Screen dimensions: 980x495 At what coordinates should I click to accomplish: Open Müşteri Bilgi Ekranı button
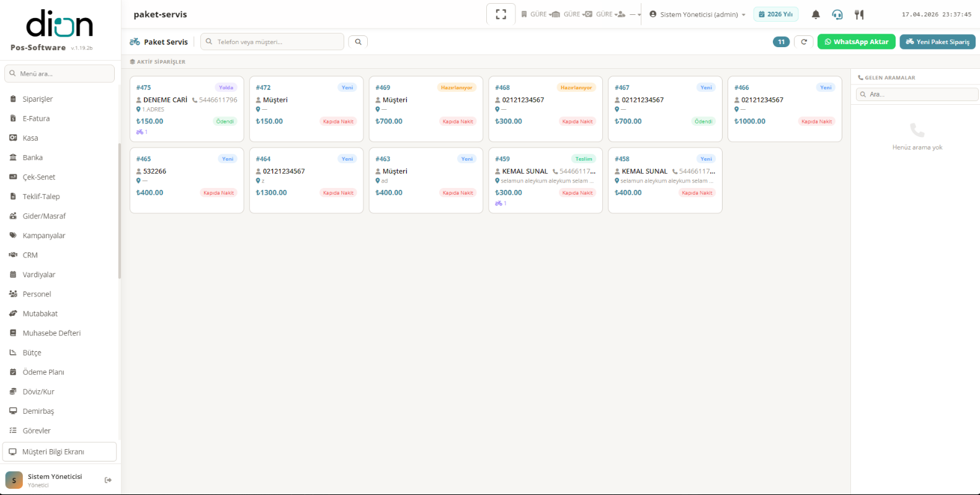(60, 452)
